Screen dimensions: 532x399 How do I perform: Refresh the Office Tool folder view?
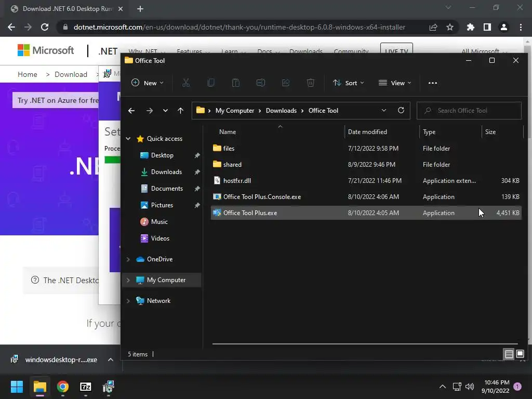[x=401, y=110]
